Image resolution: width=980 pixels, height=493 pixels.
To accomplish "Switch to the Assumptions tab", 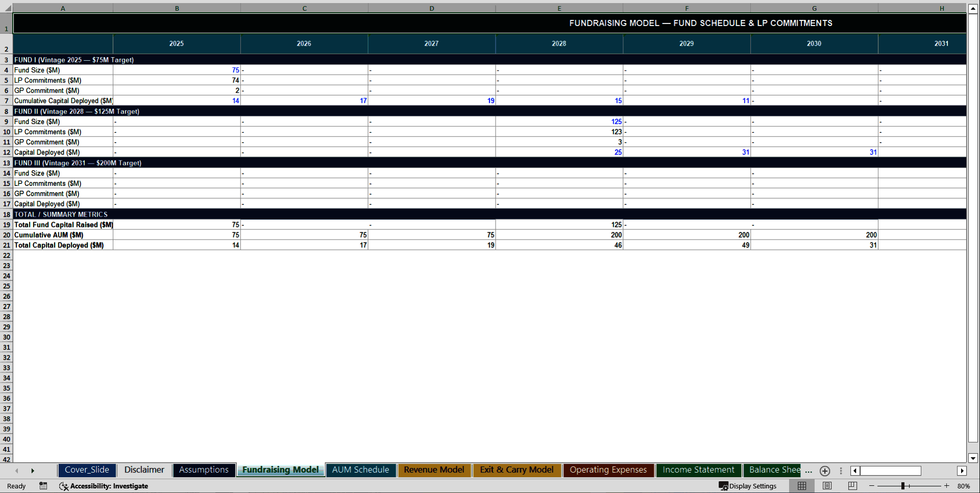I will pos(204,470).
